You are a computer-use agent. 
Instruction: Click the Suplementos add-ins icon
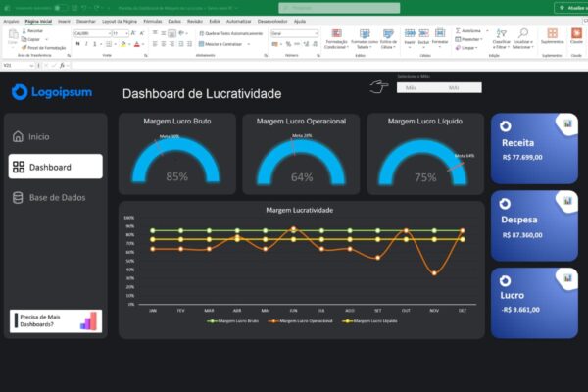pyautogui.click(x=552, y=33)
